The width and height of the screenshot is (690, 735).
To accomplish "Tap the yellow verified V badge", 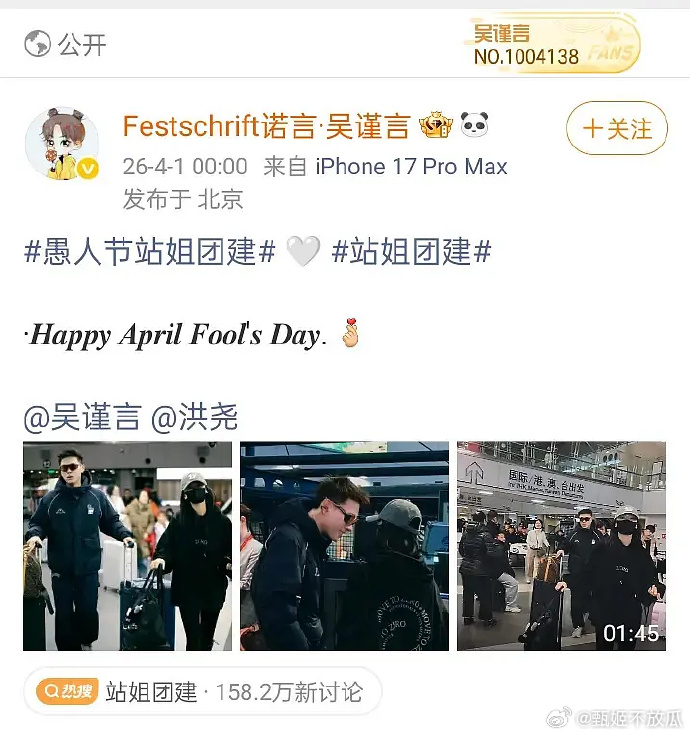I will pos(88,168).
